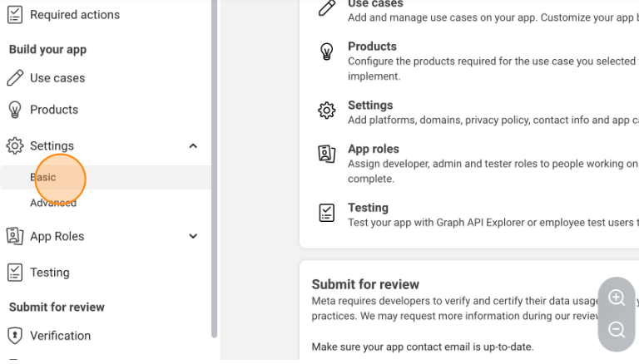Click the Submit for review card heading

tap(365, 284)
